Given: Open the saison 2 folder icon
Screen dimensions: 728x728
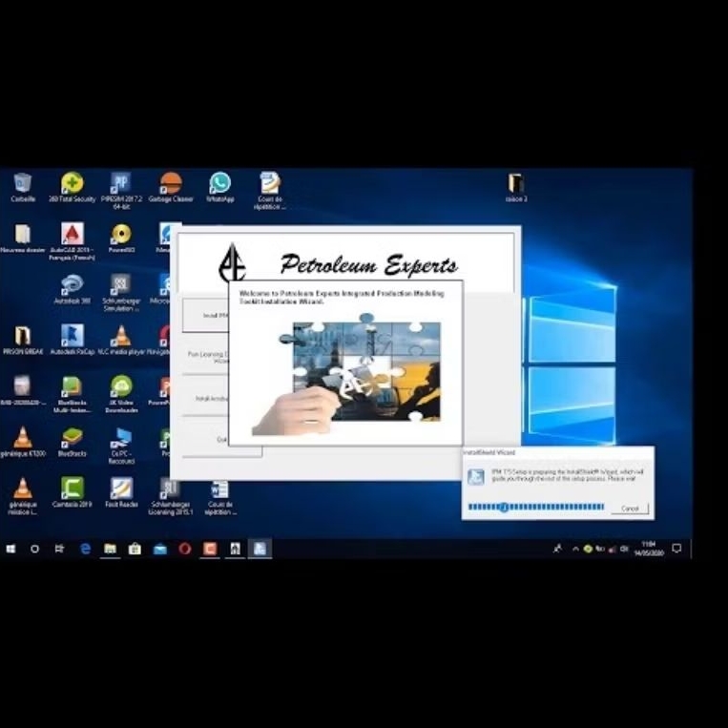Looking at the screenshot, I should coord(516,187).
